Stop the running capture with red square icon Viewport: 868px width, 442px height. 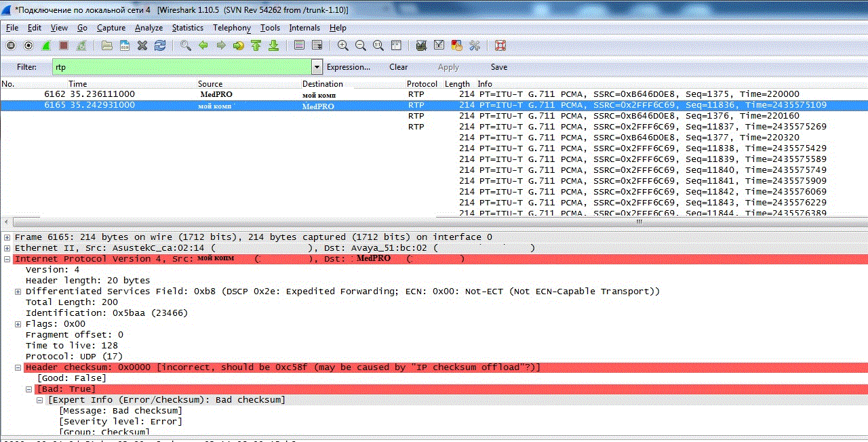[64, 45]
